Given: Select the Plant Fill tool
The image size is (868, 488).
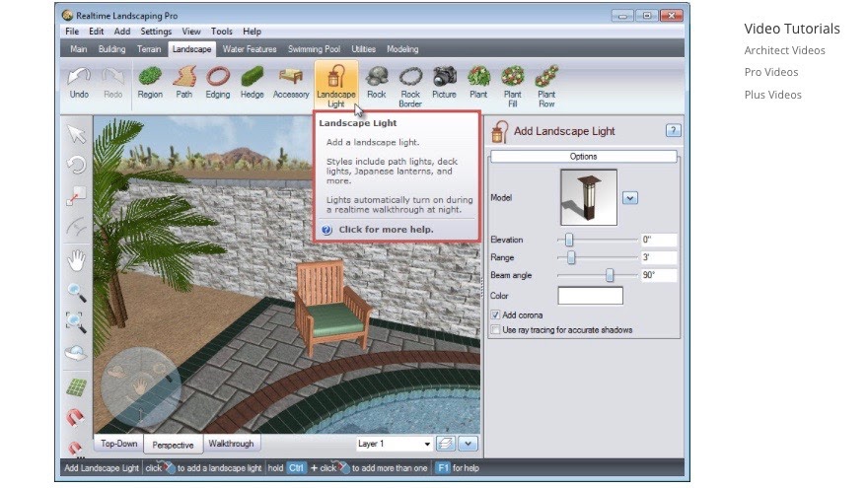Looking at the screenshot, I should (x=513, y=87).
